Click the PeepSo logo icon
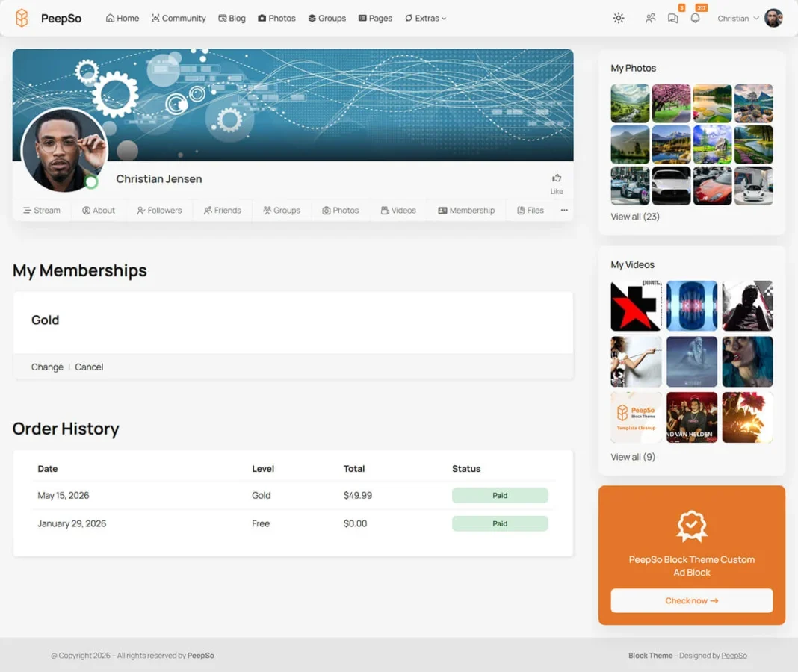Image resolution: width=798 pixels, height=672 pixels. click(x=22, y=19)
